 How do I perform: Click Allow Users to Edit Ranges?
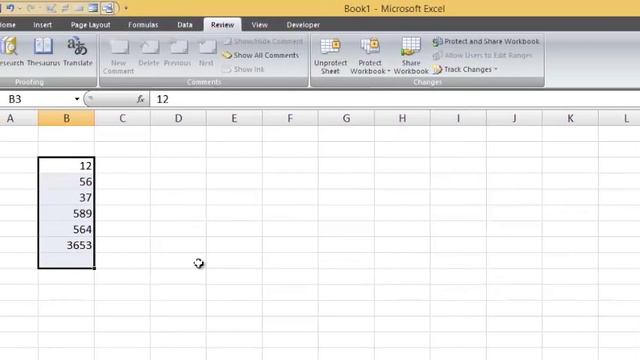(482, 55)
